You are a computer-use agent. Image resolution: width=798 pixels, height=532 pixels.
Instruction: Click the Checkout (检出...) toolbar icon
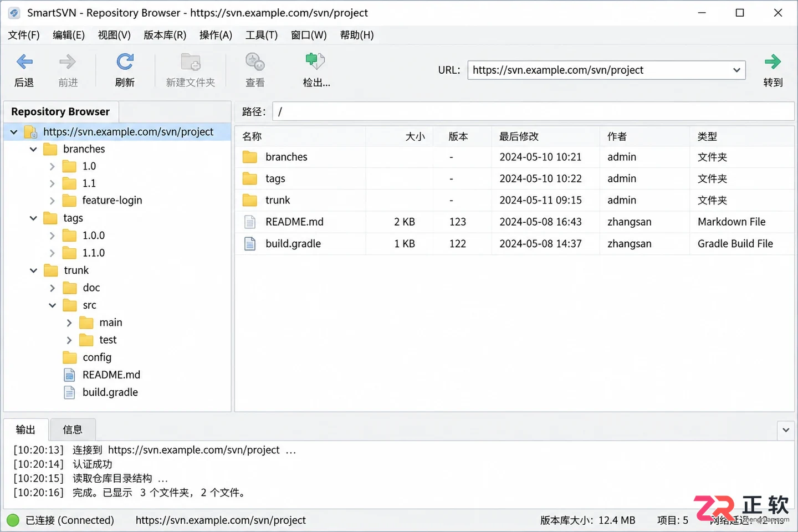(x=315, y=62)
